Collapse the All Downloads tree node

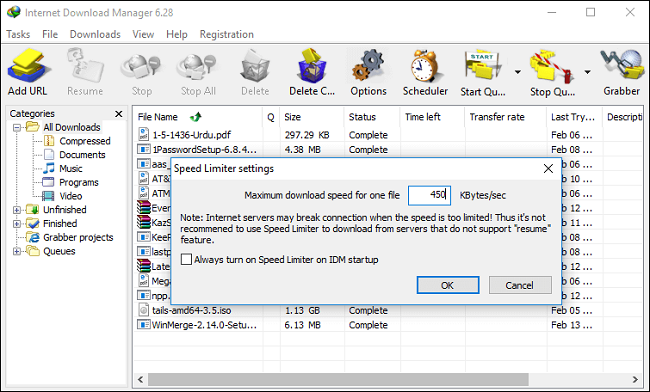click(x=17, y=128)
